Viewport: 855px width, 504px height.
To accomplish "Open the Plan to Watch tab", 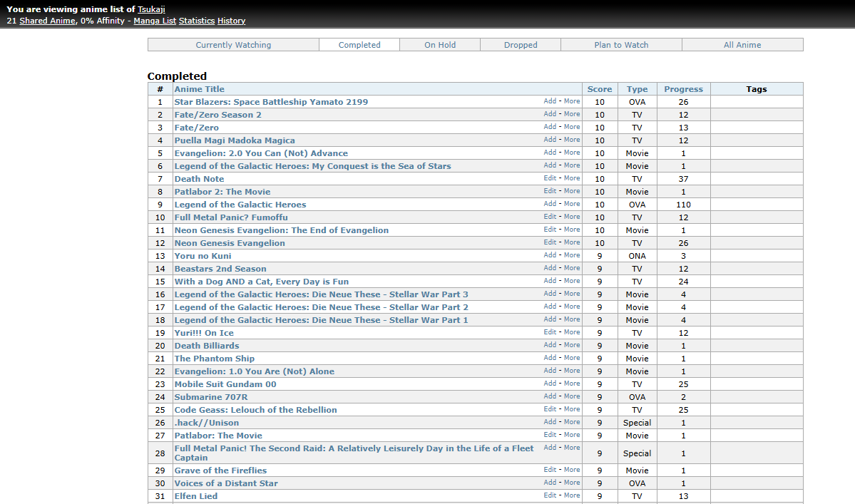I will pyautogui.click(x=621, y=45).
